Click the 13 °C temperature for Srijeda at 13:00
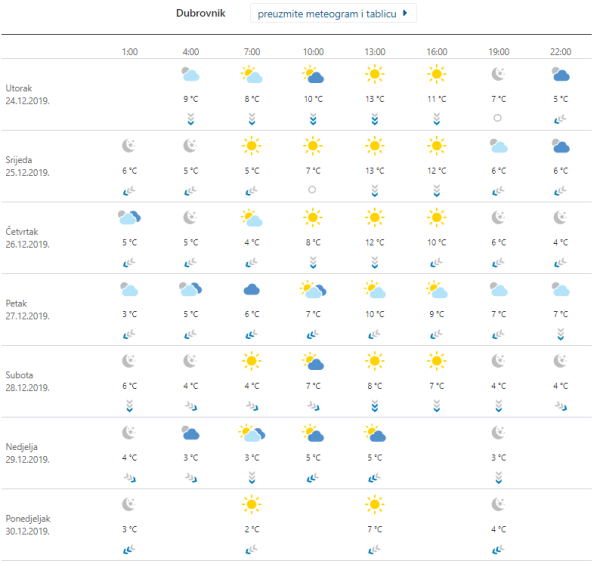The height and width of the screenshot is (564, 600). (x=375, y=171)
